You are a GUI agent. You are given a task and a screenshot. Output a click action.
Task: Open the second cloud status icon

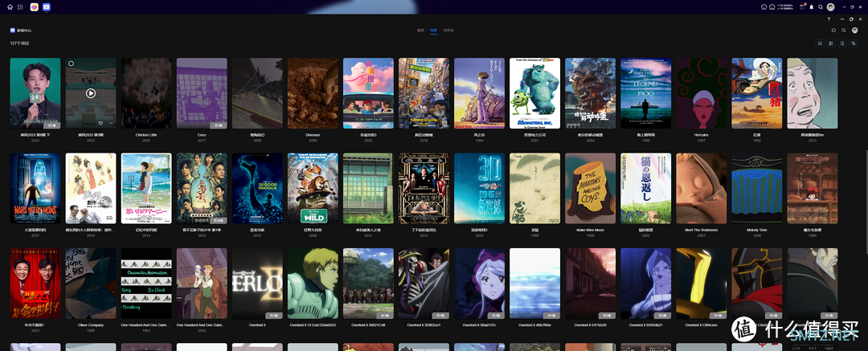(772, 7)
